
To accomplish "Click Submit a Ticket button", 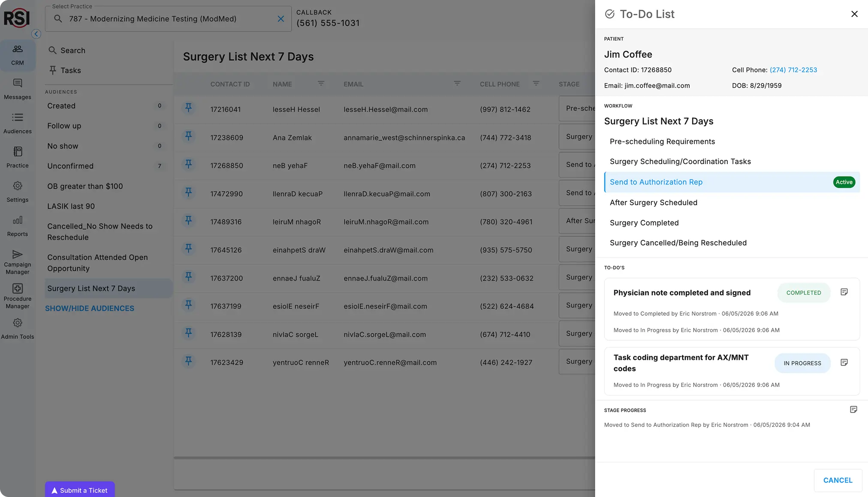I will (x=80, y=490).
